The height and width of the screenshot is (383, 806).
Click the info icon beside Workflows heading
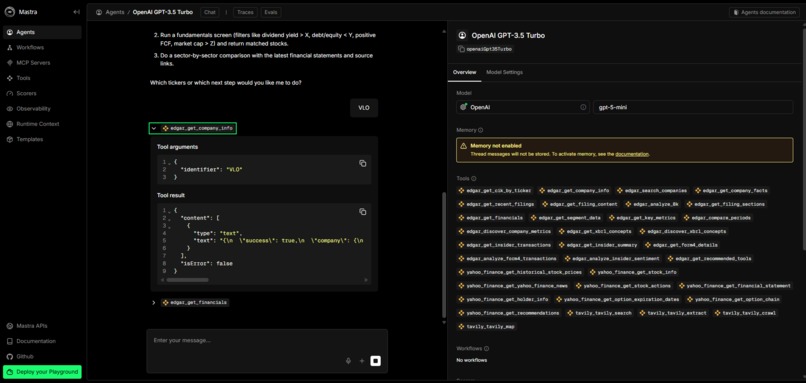[x=486, y=349]
